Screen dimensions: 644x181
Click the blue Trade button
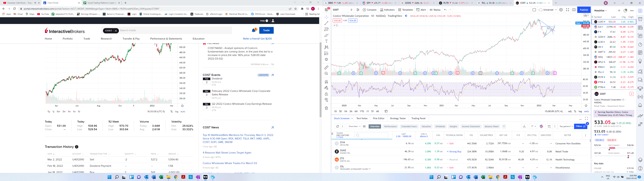pyautogui.click(x=266, y=30)
